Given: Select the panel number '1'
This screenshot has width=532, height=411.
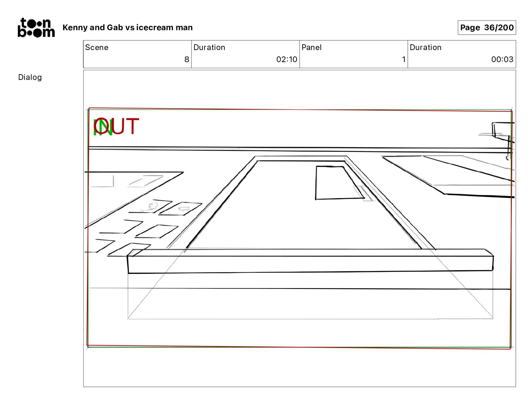Looking at the screenshot, I should tap(404, 59).
